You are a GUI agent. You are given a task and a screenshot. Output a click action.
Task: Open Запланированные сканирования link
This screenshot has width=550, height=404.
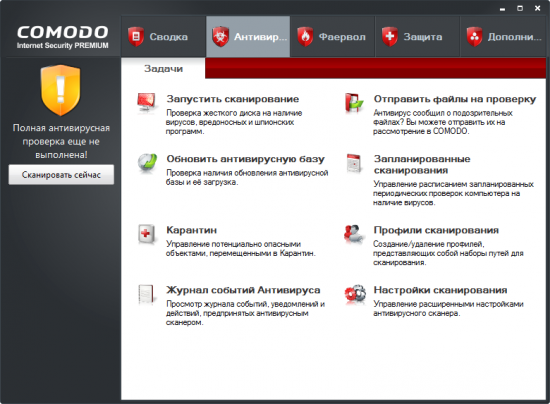tap(422, 164)
